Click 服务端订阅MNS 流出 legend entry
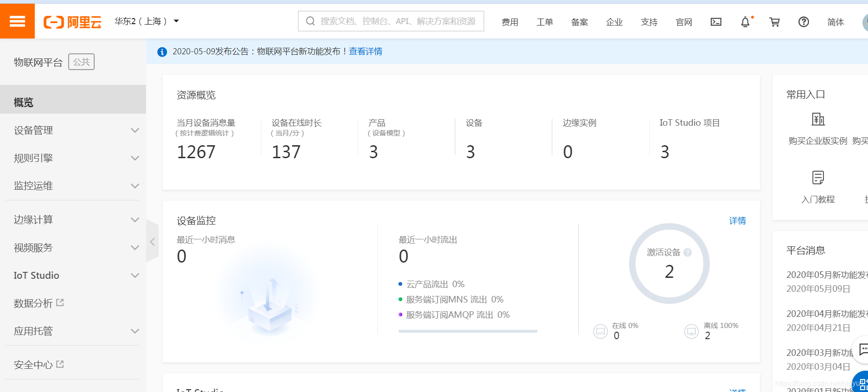The image size is (868, 392). click(451, 299)
